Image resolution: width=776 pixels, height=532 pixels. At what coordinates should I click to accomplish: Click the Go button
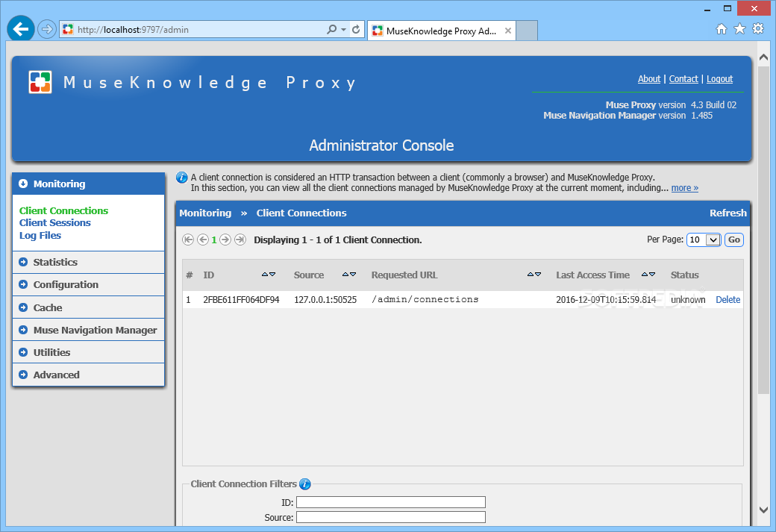(734, 240)
